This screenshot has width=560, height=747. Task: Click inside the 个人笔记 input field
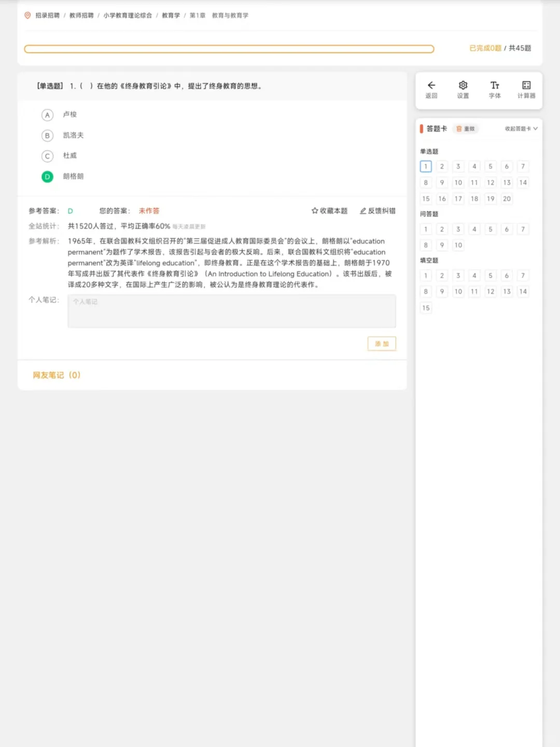click(231, 311)
